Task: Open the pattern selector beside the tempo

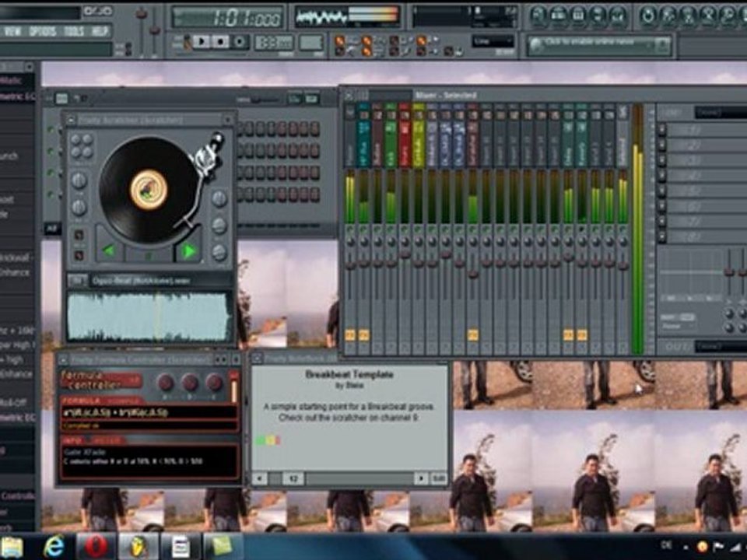Action: pyautogui.click(x=310, y=42)
